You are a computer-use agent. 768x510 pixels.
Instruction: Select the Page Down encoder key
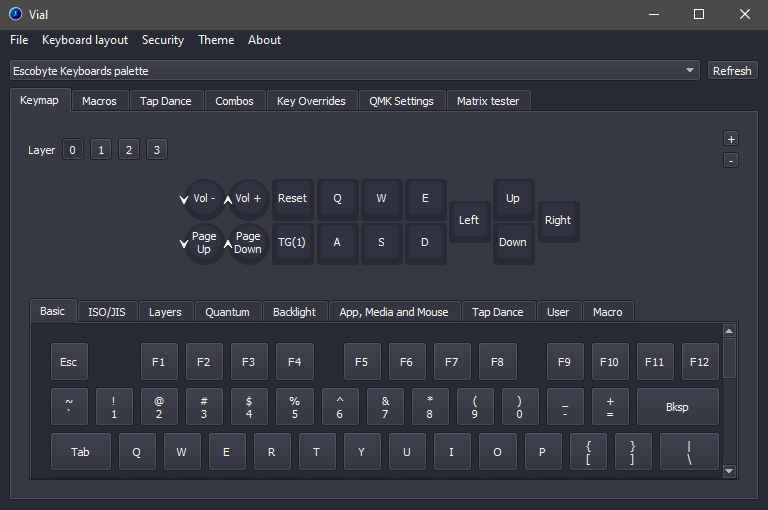click(x=249, y=243)
